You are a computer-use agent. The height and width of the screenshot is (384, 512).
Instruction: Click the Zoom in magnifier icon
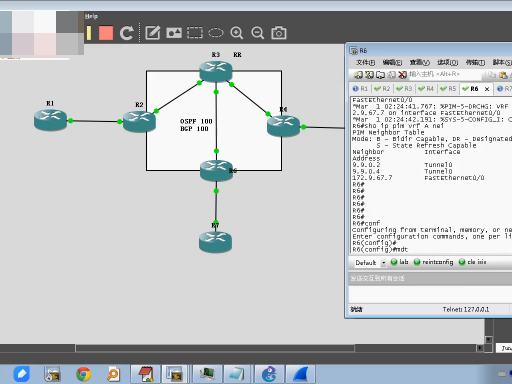[237, 33]
